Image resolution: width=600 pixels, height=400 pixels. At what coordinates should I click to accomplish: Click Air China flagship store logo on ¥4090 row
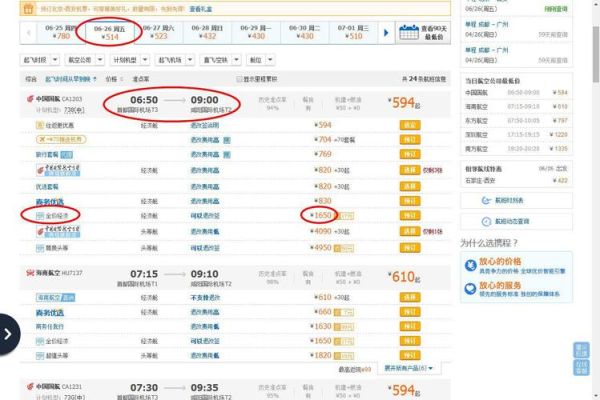coord(58,232)
